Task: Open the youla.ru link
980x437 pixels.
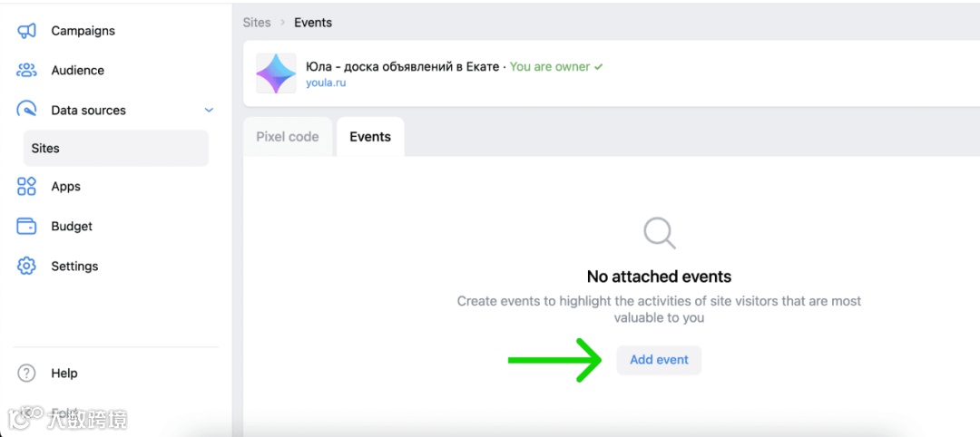Action: click(x=326, y=83)
